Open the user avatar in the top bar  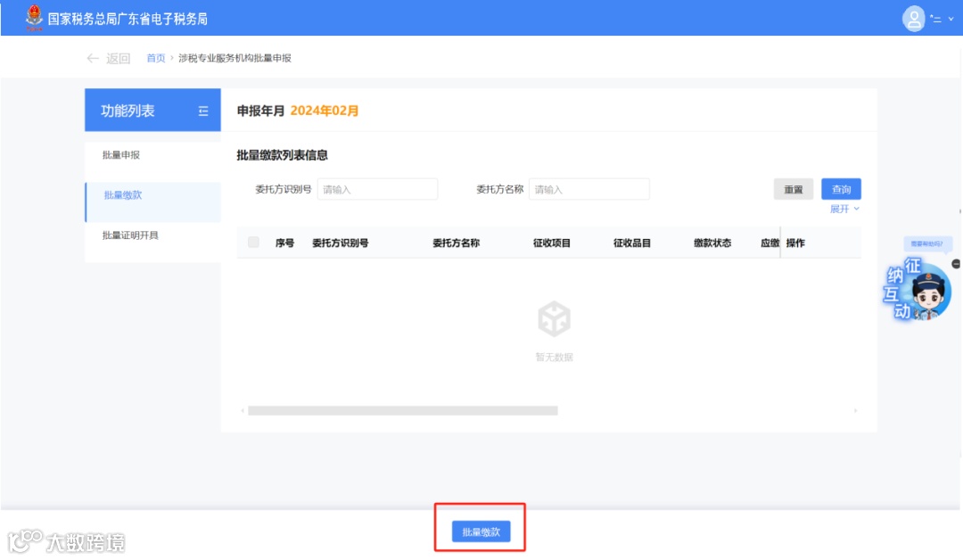click(915, 19)
